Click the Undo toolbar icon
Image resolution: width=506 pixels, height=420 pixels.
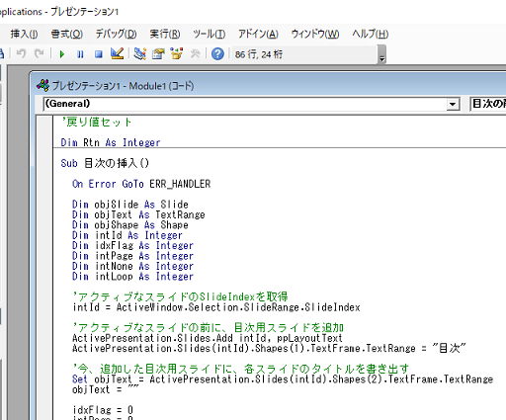point(21,53)
